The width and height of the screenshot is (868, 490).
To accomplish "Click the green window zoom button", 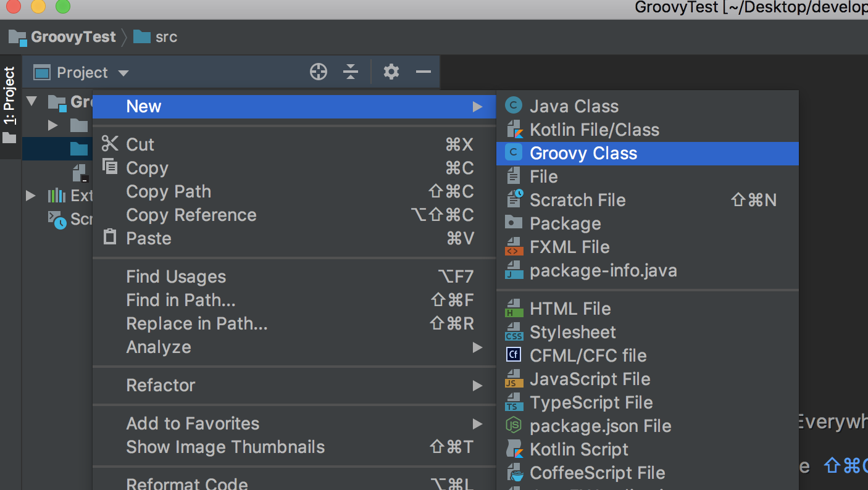I will [62, 7].
